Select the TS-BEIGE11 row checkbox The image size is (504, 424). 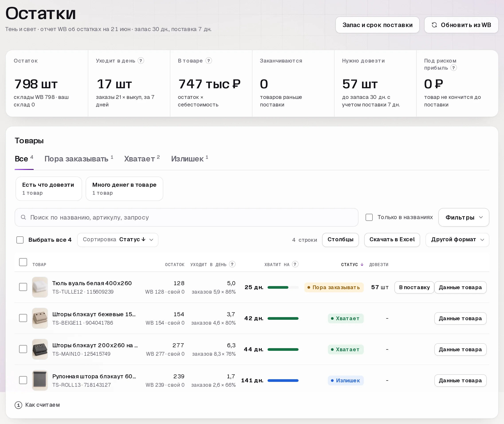click(x=23, y=318)
